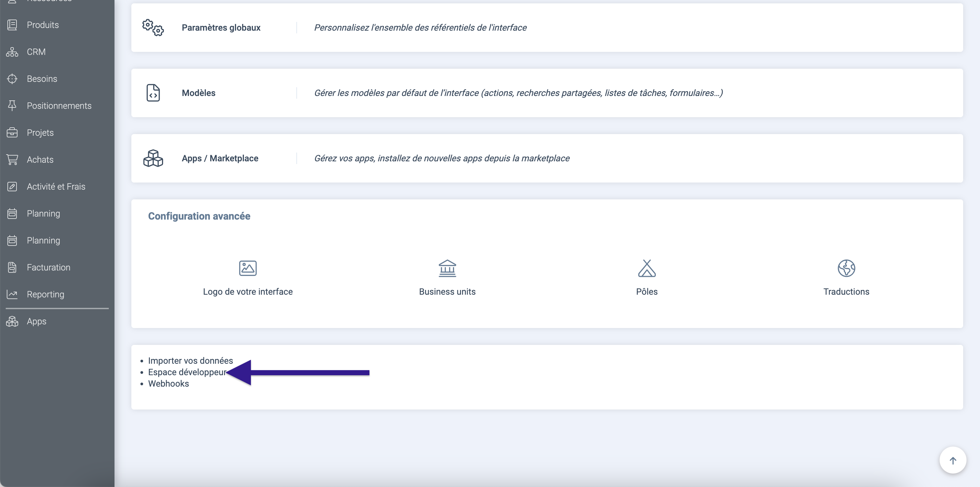Click the Modèles code file icon

click(x=153, y=93)
